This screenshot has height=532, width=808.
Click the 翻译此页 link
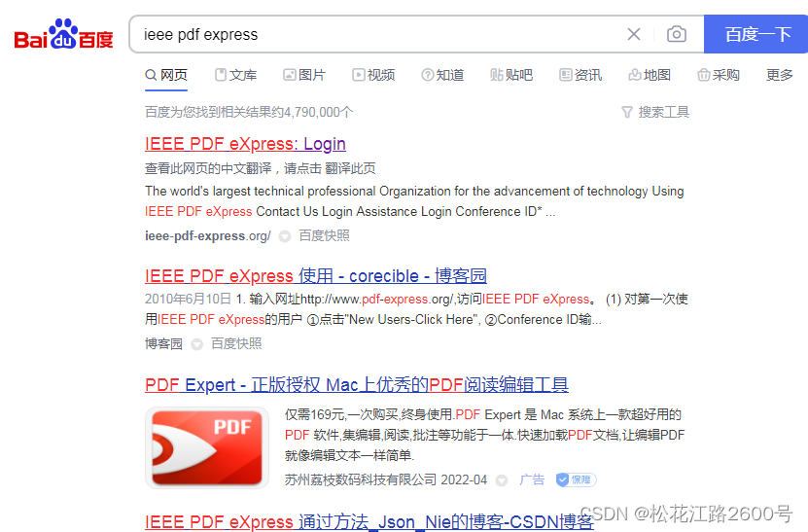tap(350, 168)
